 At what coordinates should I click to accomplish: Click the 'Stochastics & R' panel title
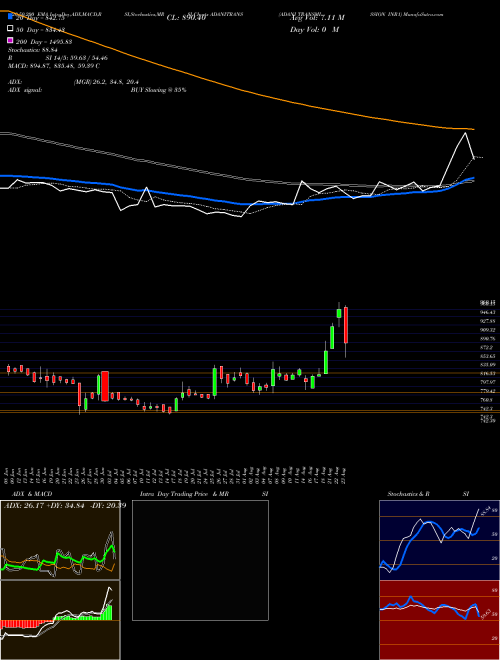[x=408, y=494]
